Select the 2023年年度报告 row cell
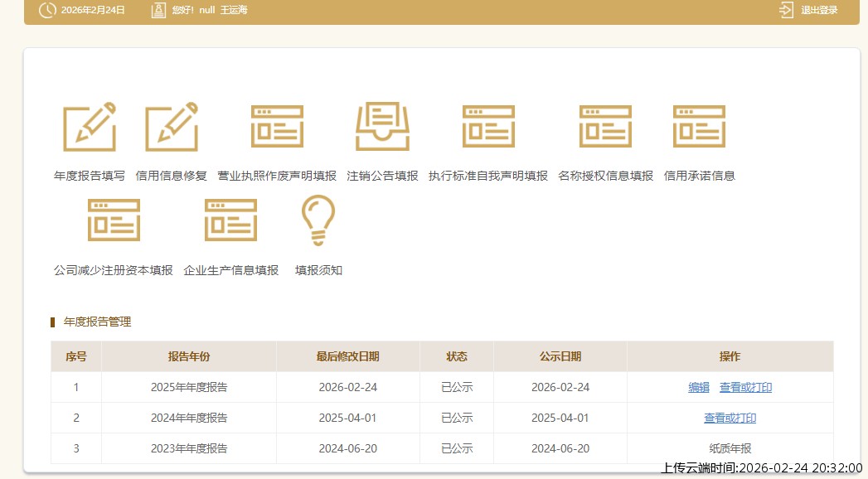 189,448
